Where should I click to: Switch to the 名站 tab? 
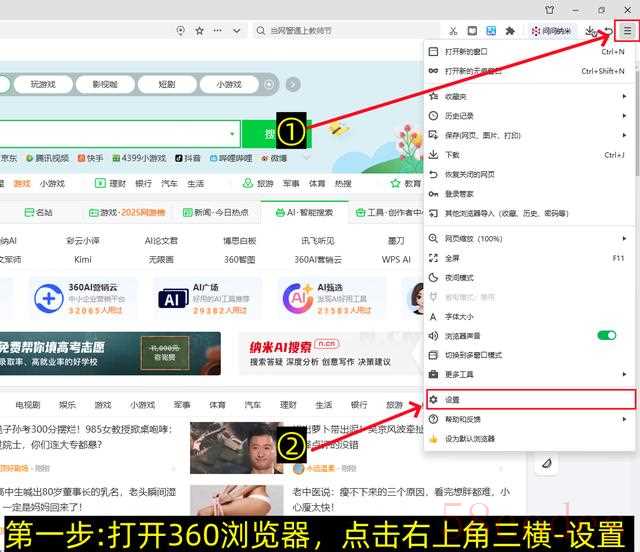(38, 213)
